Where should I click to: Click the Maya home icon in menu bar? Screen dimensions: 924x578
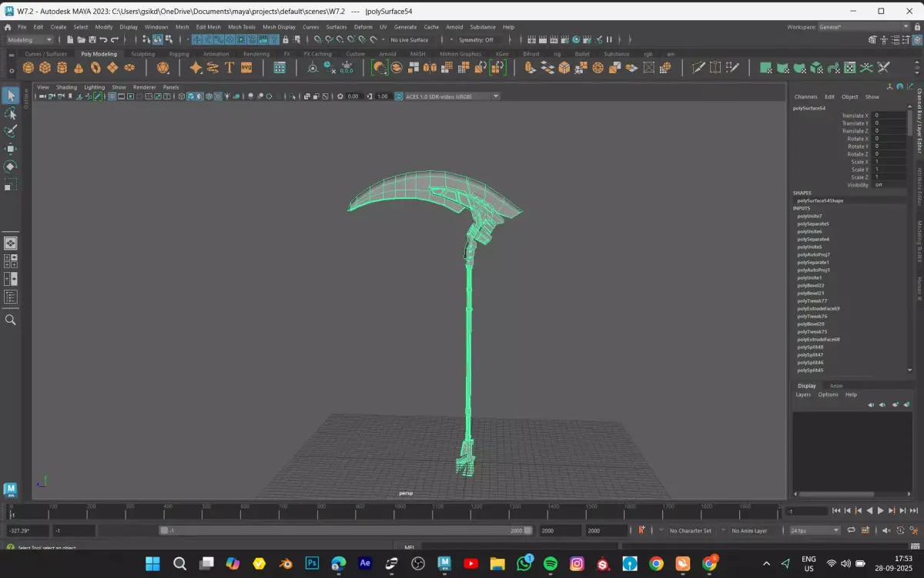point(8,27)
